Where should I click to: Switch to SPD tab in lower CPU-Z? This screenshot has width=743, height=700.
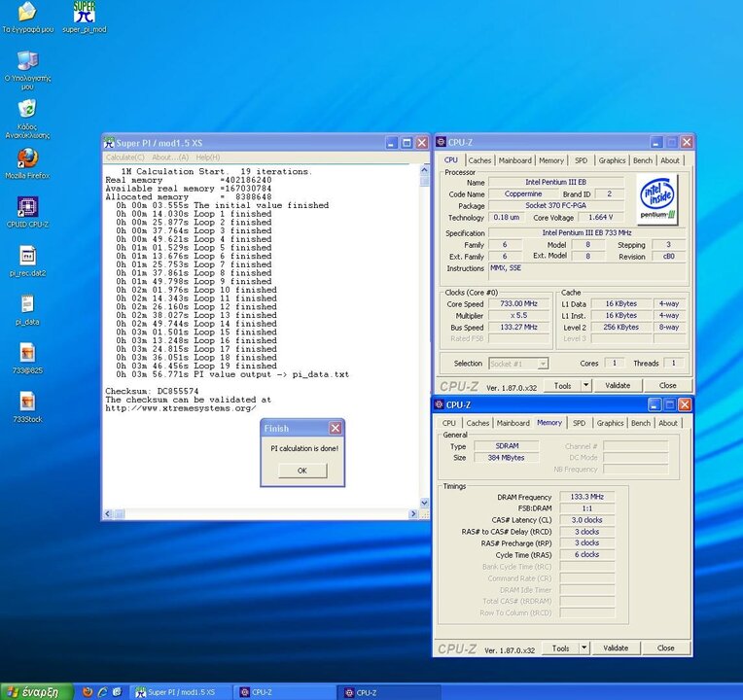(579, 423)
